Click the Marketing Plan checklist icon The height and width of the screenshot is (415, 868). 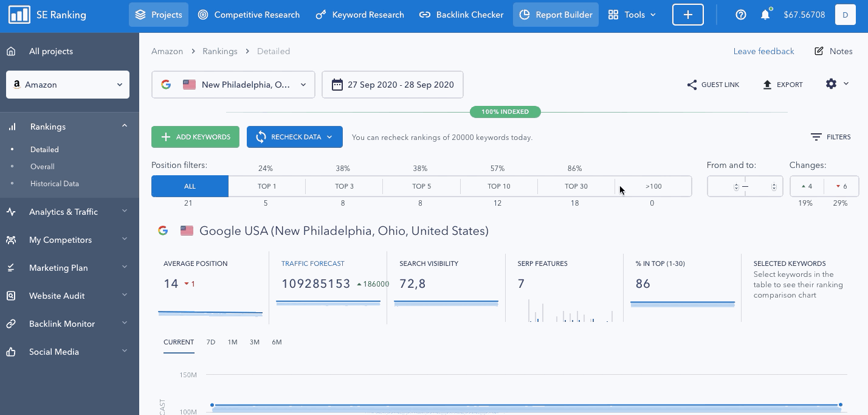click(11, 268)
